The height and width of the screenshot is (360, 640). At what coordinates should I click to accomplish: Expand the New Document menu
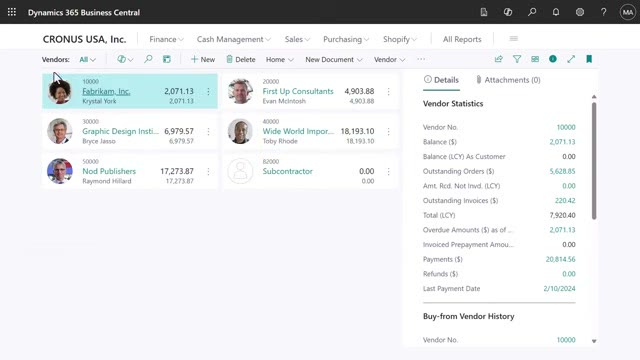[x=333, y=59]
